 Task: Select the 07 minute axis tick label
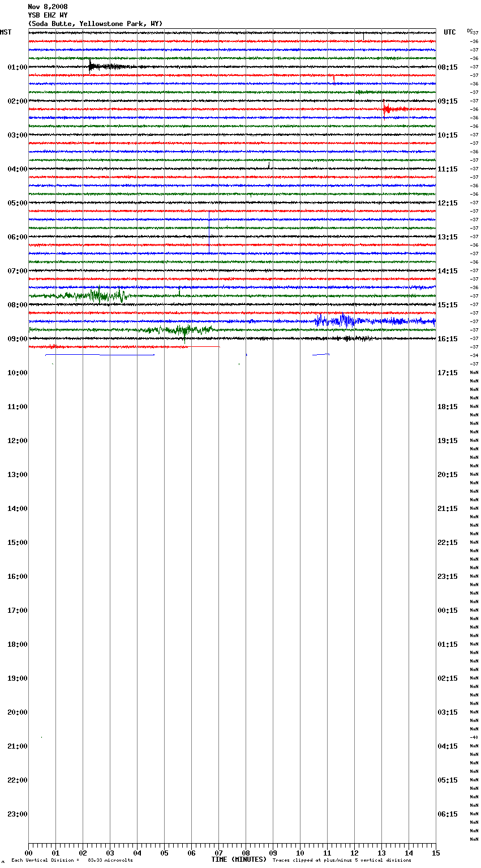tap(218, 853)
